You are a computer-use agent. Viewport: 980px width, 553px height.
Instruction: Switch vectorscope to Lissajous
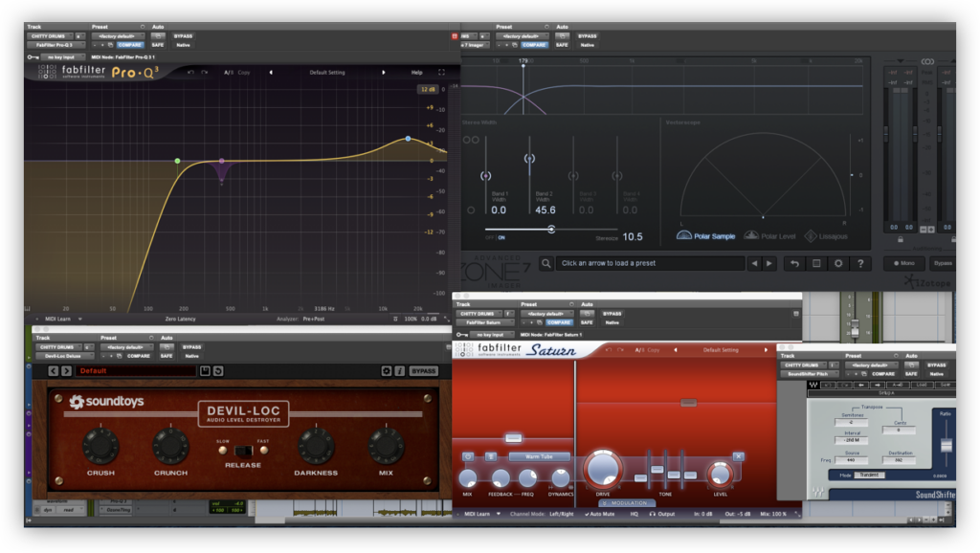[x=826, y=236]
